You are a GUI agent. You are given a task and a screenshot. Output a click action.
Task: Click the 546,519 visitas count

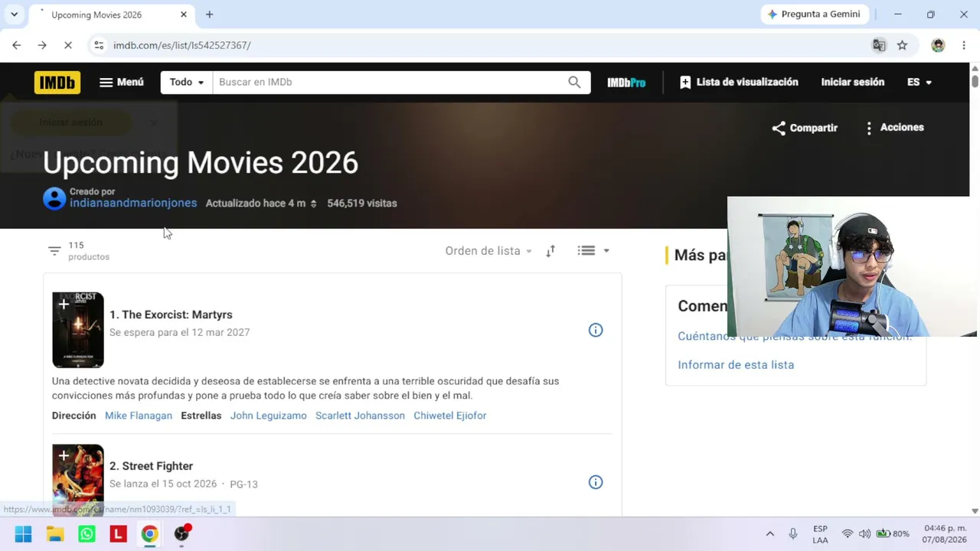click(x=362, y=204)
